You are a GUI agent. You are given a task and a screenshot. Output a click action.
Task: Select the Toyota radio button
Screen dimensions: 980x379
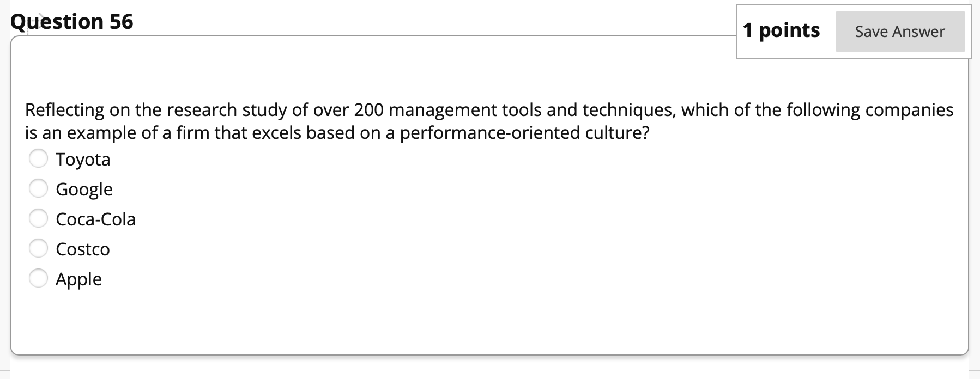pyautogui.click(x=39, y=158)
